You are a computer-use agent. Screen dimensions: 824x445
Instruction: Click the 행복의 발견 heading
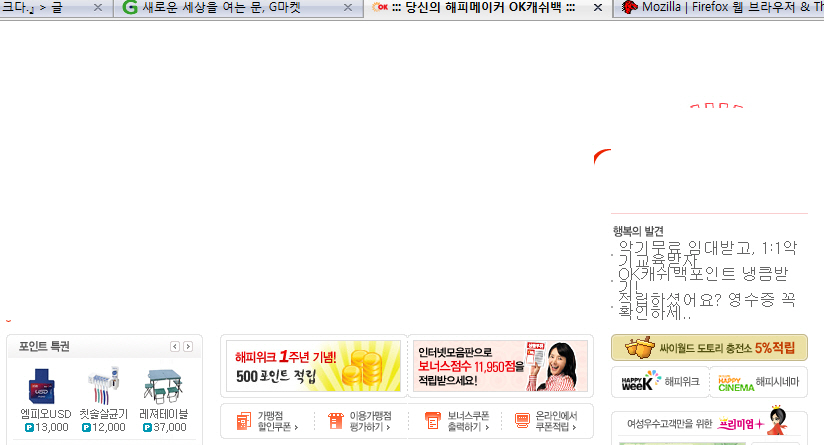(638, 231)
